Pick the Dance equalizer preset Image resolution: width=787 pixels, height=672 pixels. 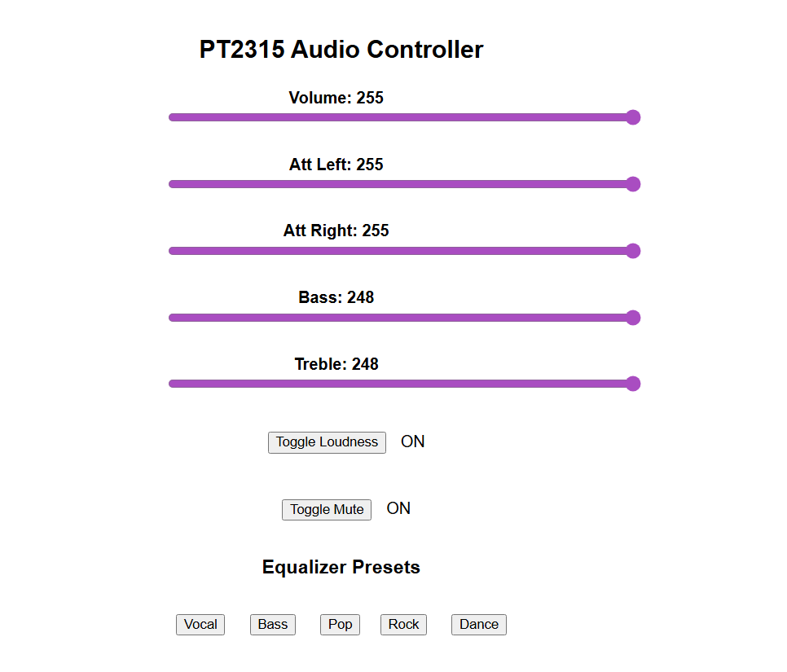[479, 625]
